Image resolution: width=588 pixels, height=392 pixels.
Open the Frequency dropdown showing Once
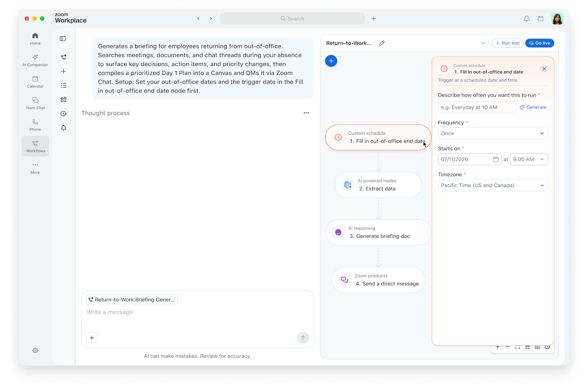tap(493, 133)
